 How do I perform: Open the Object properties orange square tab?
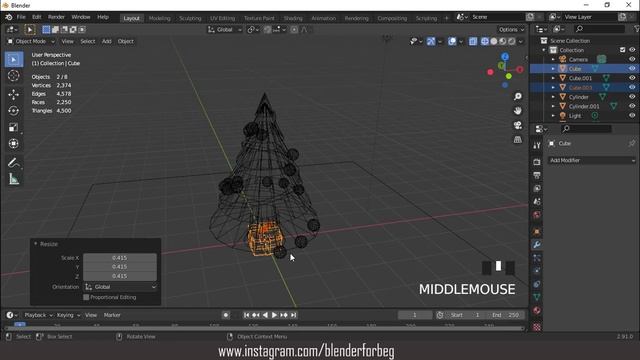(537, 231)
